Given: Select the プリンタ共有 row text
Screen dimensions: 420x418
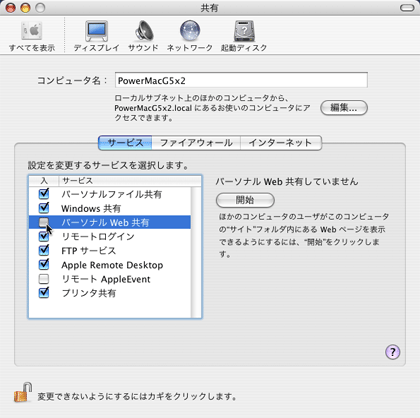Looking at the screenshot, I should click(89, 293).
